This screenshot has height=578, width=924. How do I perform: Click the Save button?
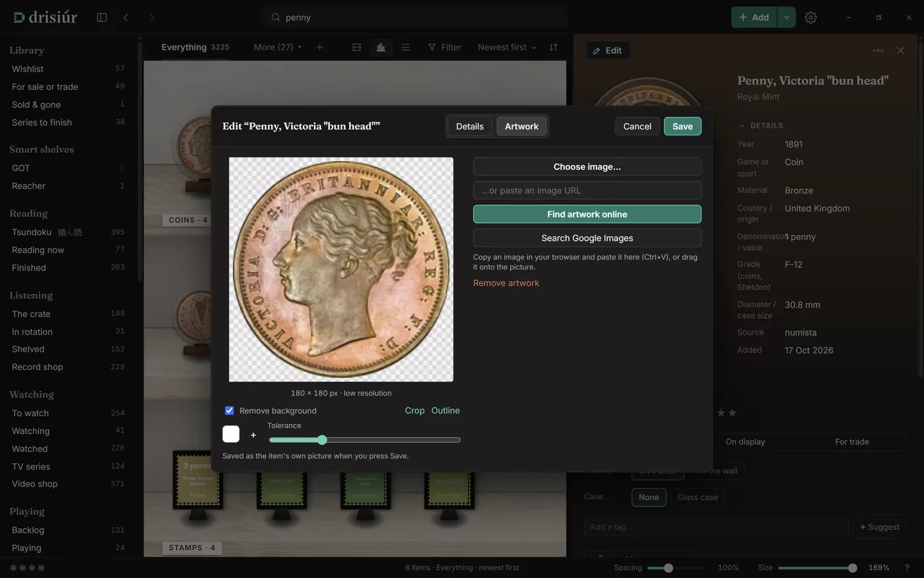point(682,126)
